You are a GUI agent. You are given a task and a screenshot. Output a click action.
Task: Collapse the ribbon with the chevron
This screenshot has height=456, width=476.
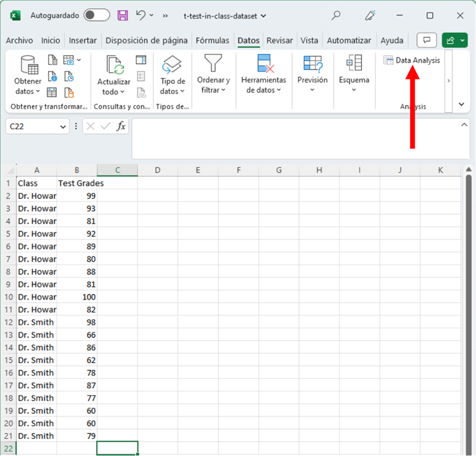click(461, 104)
